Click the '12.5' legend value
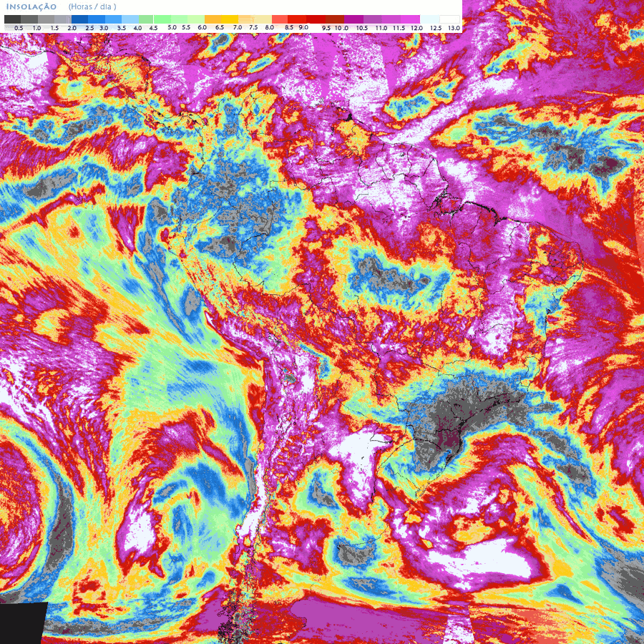 click(436, 29)
